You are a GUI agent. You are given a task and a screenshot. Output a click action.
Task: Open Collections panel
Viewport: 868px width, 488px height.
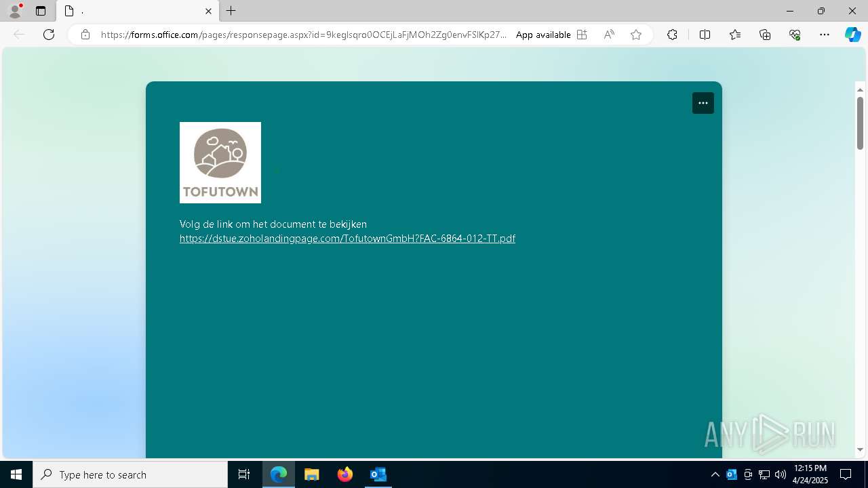tap(765, 35)
